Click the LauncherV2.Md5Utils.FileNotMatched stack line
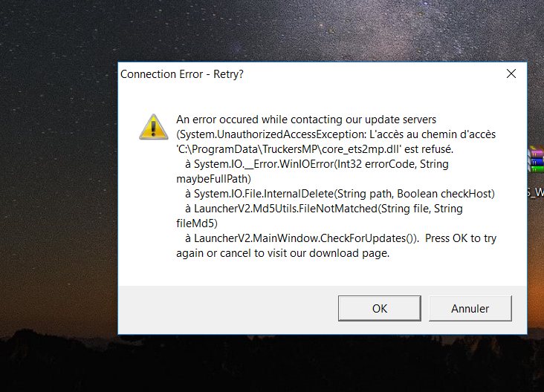The width and height of the screenshot is (544, 392). pyautogui.click(x=324, y=209)
